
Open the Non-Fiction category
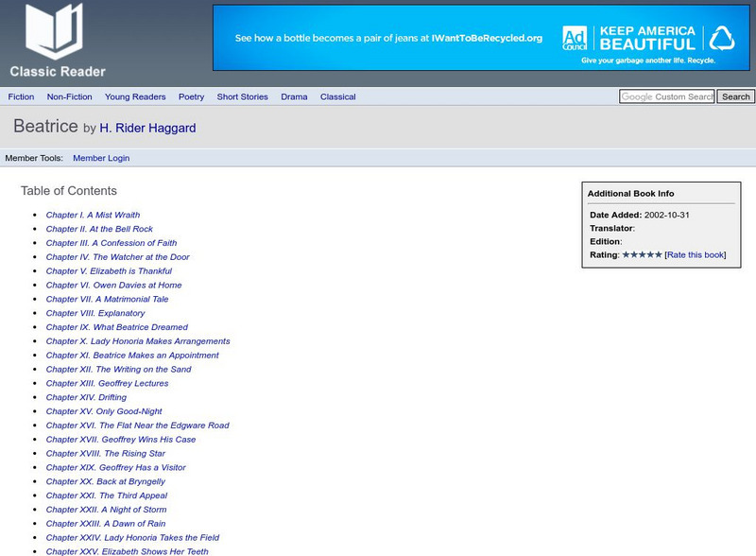(x=69, y=96)
